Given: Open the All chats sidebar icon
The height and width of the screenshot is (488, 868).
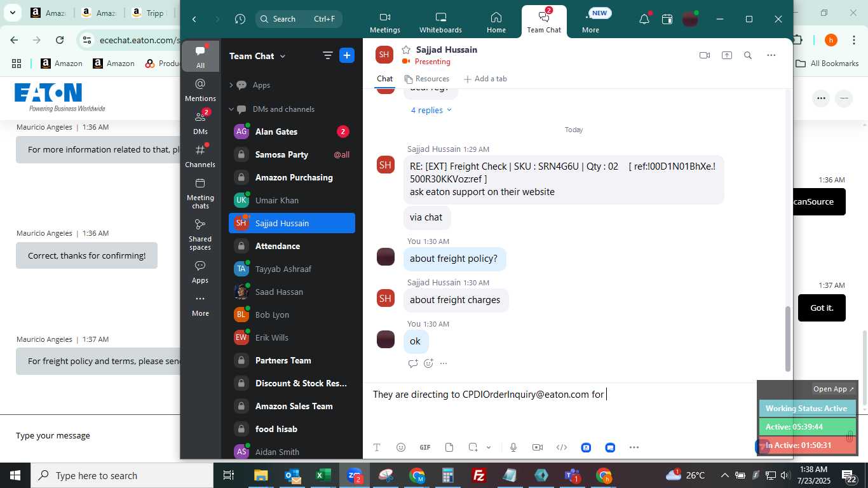Looking at the screenshot, I should tap(200, 57).
